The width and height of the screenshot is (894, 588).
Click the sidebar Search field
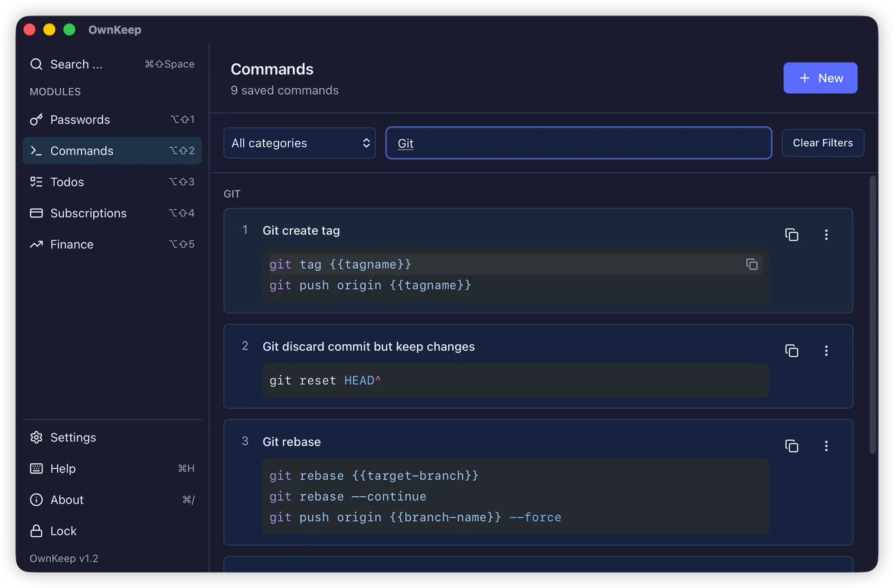pos(112,64)
